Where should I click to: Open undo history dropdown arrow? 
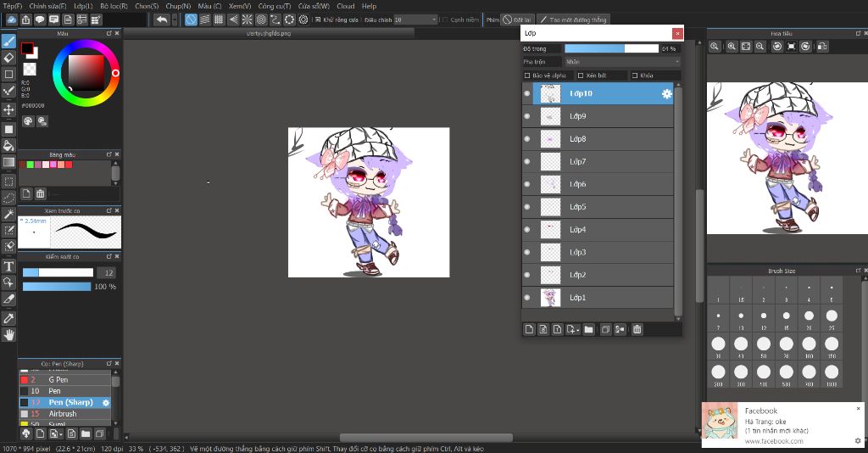pos(175,20)
